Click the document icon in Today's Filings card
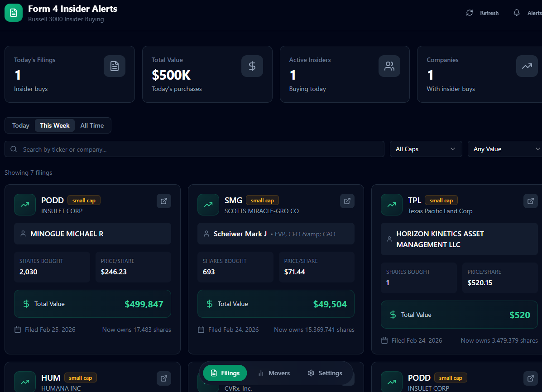This screenshot has width=542, height=392. pos(115,66)
